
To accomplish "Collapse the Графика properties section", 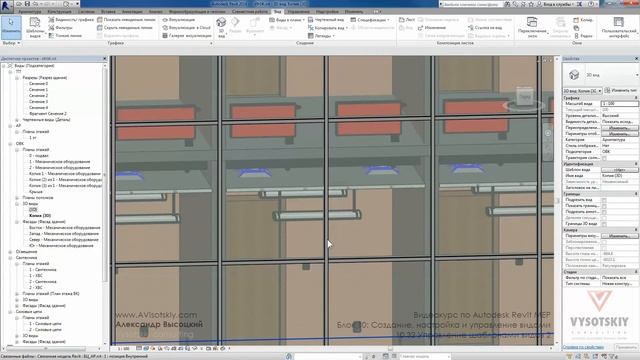I will click(x=636, y=98).
